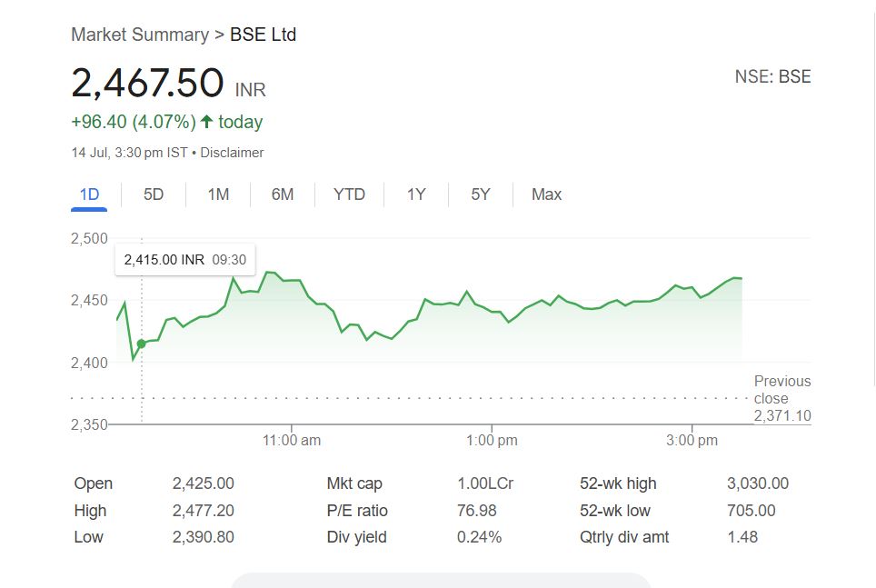Image resolution: width=876 pixels, height=588 pixels.
Task: Click the 52-wk high value
Action: pyautogui.click(x=758, y=483)
